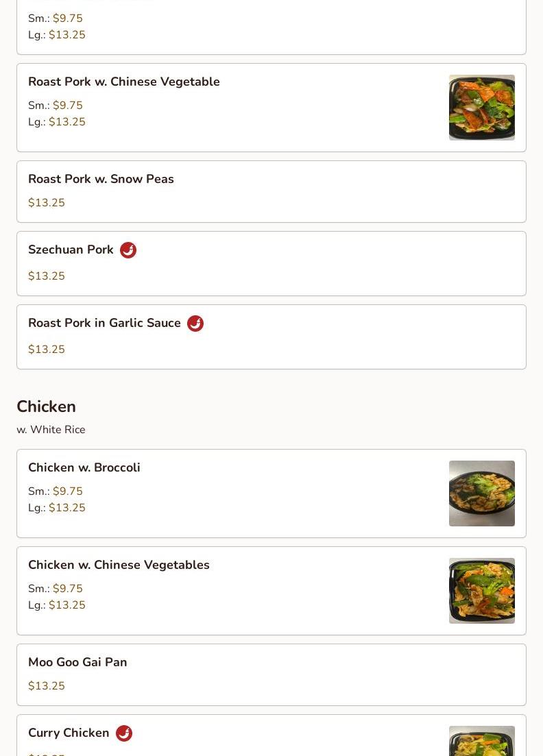
Task: Click Lg. $13.25 price under Chicken w. Broccoli
Action: tap(56, 508)
